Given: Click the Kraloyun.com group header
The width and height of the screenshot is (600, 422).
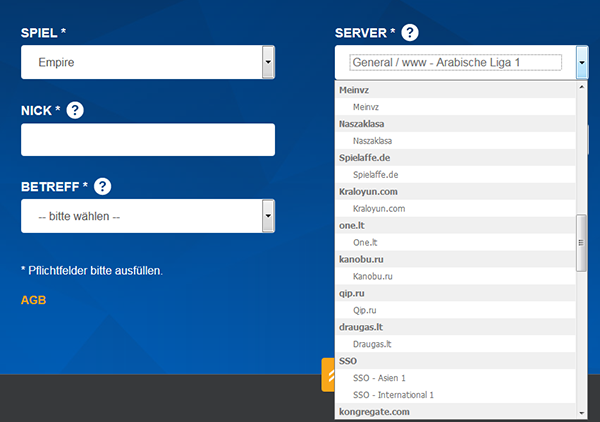Looking at the screenshot, I should [x=455, y=191].
